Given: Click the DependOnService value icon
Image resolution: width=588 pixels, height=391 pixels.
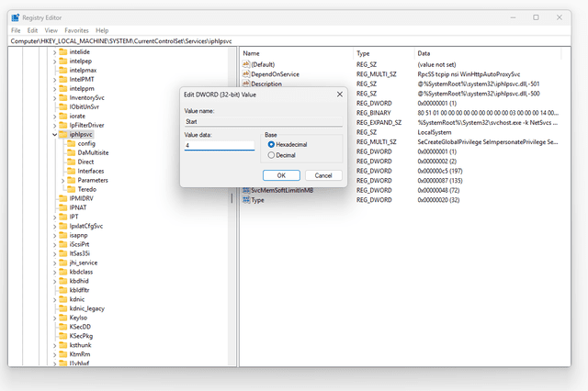Looking at the screenshot, I should 245,74.
